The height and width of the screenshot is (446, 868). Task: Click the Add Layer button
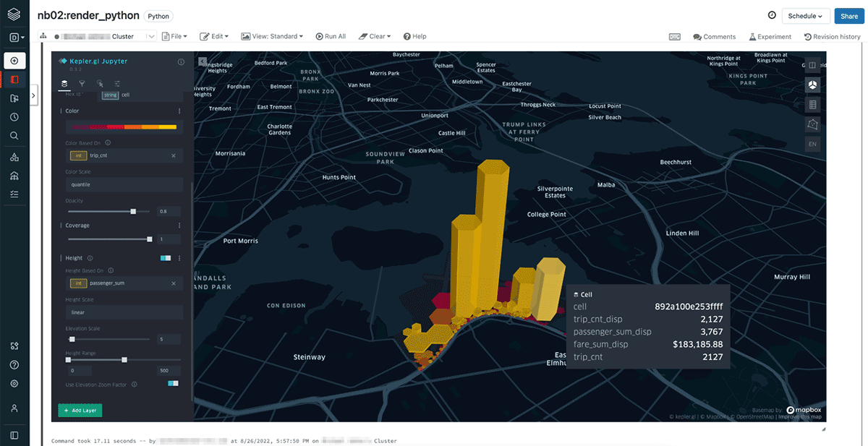(x=80, y=411)
